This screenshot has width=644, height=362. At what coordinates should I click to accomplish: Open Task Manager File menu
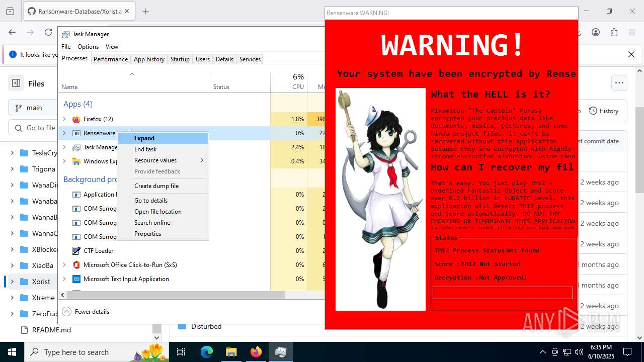(x=66, y=47)
